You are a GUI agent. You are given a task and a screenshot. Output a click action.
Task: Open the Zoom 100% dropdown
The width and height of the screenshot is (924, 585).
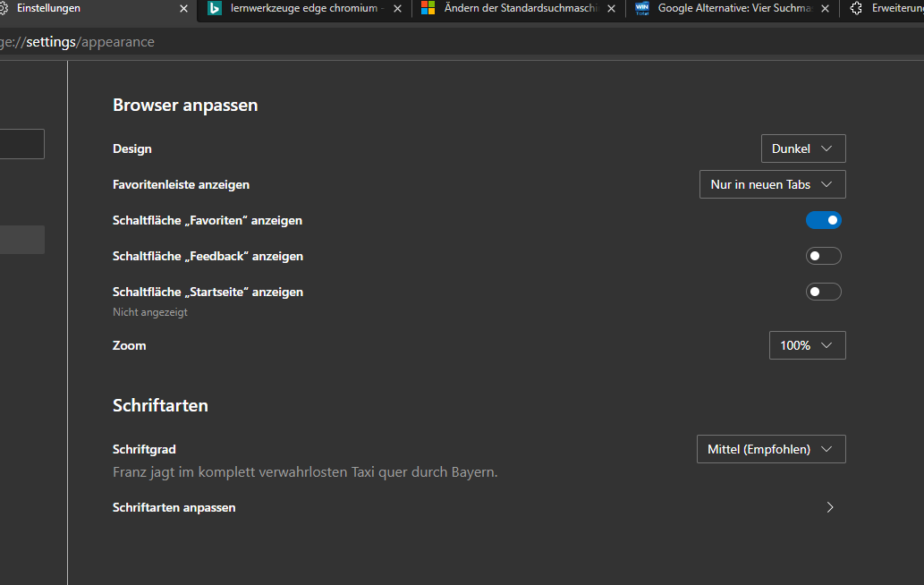click(807, 345)
